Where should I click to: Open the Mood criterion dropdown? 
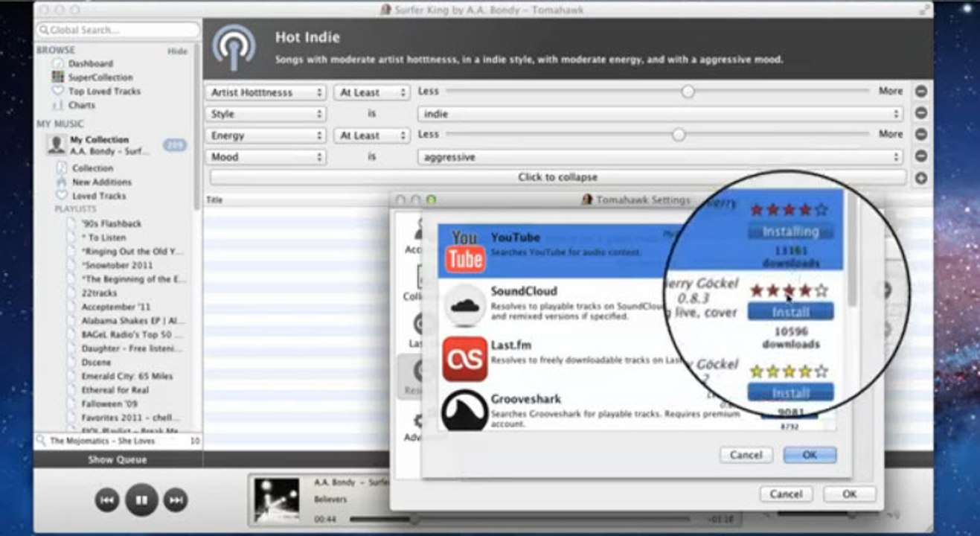pyautogui.click(x=266, y=157)
